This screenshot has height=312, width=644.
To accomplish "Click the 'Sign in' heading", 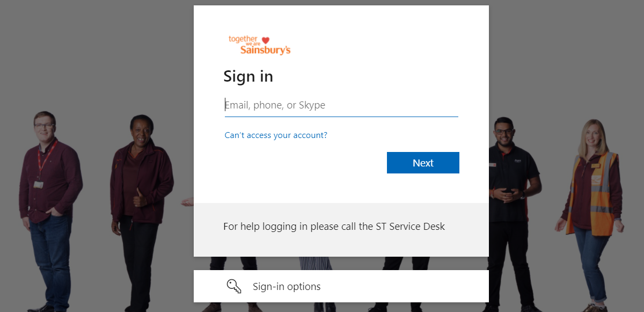I will point(248,76).
